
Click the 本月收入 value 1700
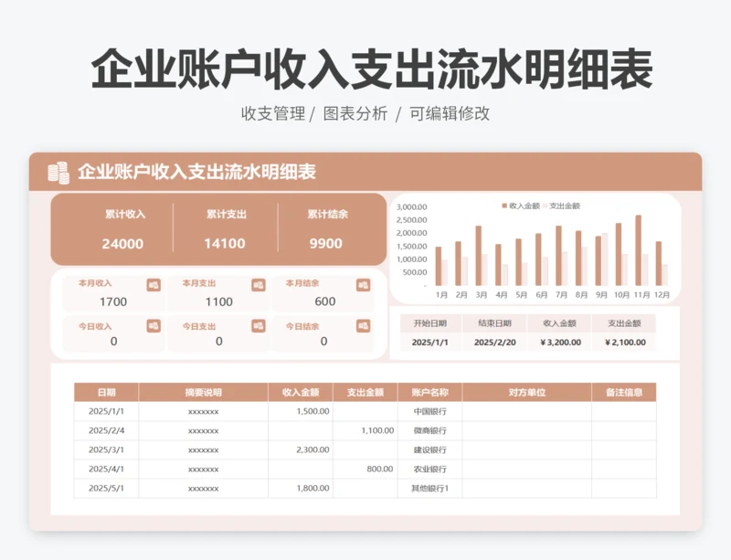(113, 301)
